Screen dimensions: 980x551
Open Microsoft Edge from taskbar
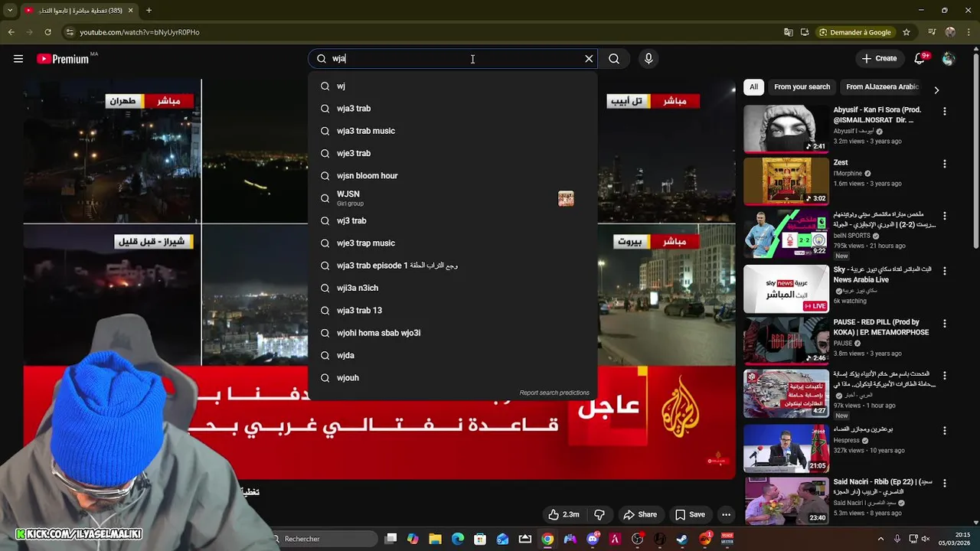tap(458, 539)
